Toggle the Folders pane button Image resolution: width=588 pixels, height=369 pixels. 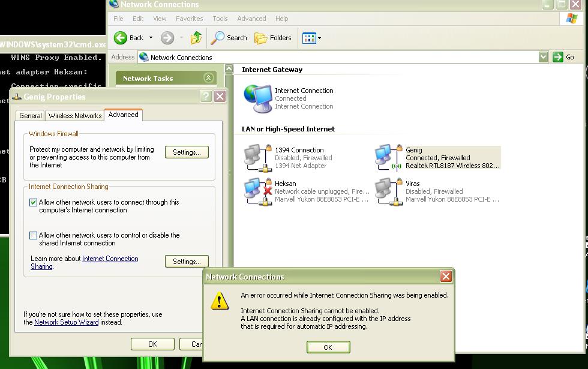(272, 38)
